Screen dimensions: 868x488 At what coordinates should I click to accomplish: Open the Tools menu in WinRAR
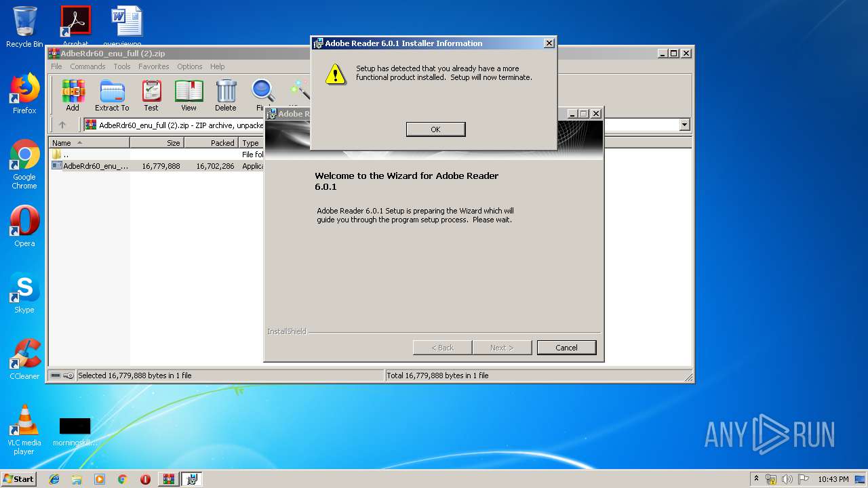[122, 66]
